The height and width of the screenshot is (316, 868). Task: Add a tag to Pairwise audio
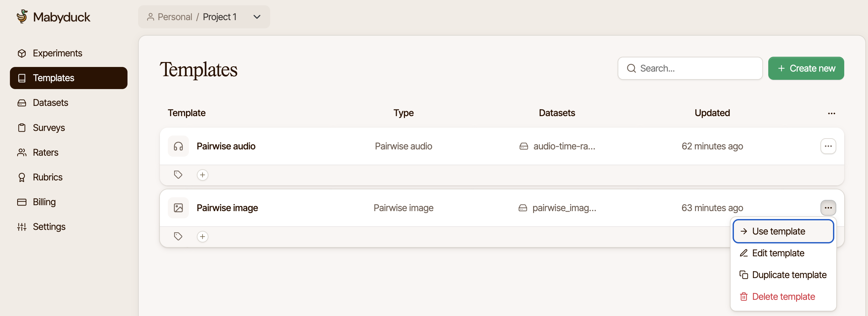202,175
